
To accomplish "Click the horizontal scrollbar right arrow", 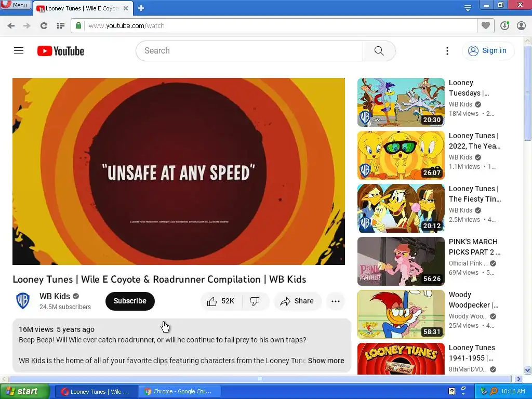I will (518, 379).
